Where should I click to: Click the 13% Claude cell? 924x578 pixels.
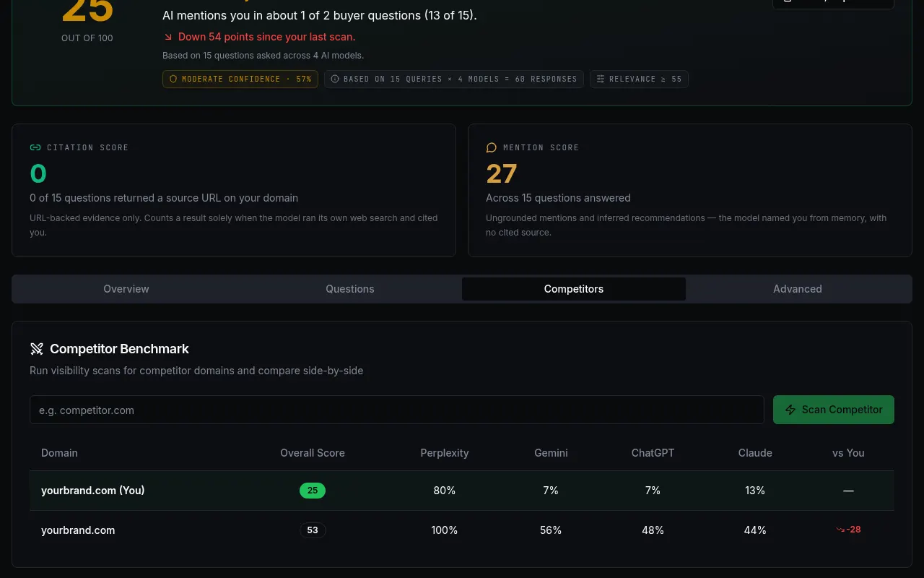pos(755,491)
